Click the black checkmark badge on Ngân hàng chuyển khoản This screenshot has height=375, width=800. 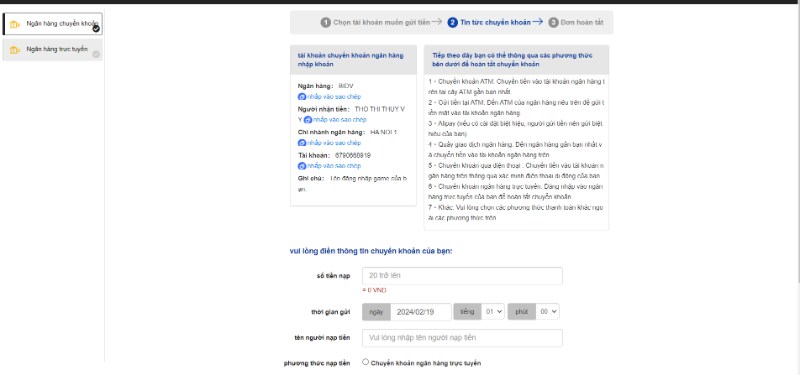[x=96, y=29]
